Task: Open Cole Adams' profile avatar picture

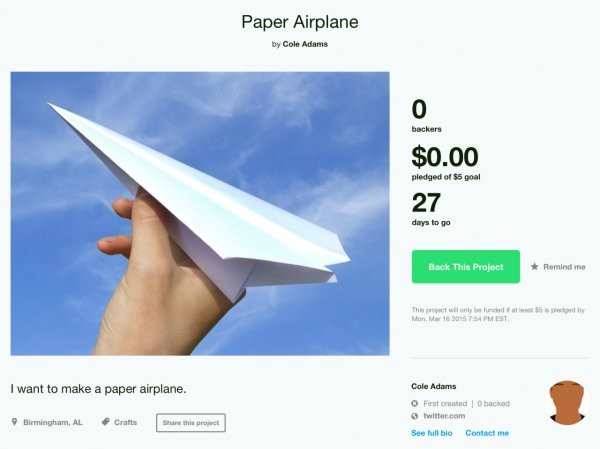Action: point(567,403)
